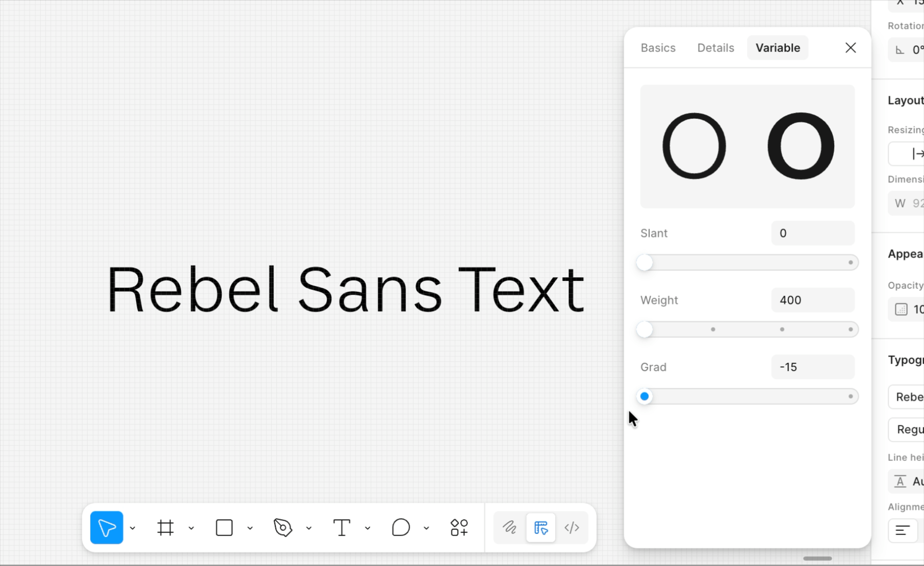
Task: Switch to Draw mode
Action: (510, 527)
